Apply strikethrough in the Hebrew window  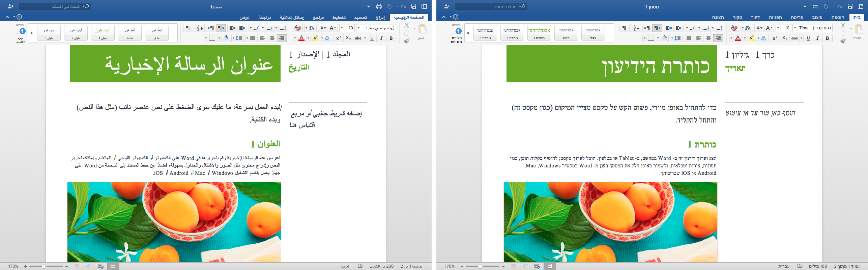(795, 38)
